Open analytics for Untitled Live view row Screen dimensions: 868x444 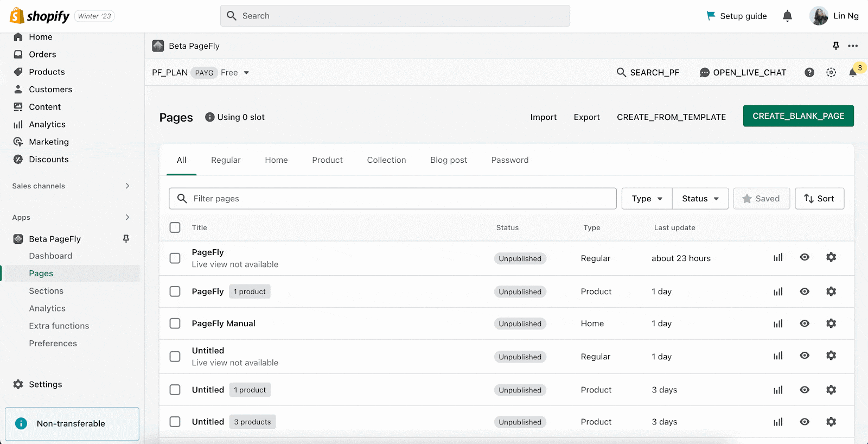778,356
